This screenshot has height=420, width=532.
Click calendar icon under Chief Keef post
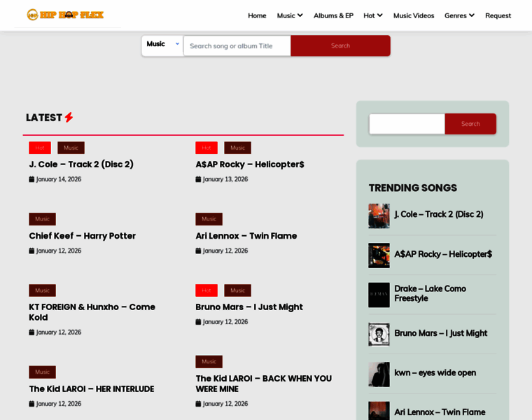tap(31, 251)
